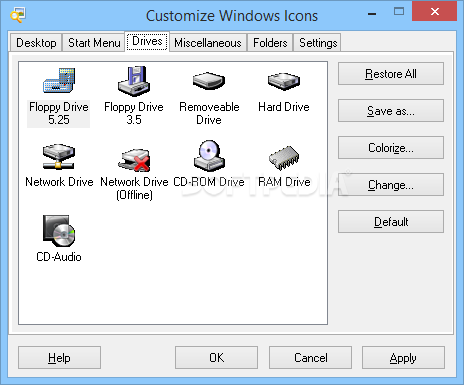
Task: Maximize the Customize Windows Icons window
Action: click(x=399, y=12)
